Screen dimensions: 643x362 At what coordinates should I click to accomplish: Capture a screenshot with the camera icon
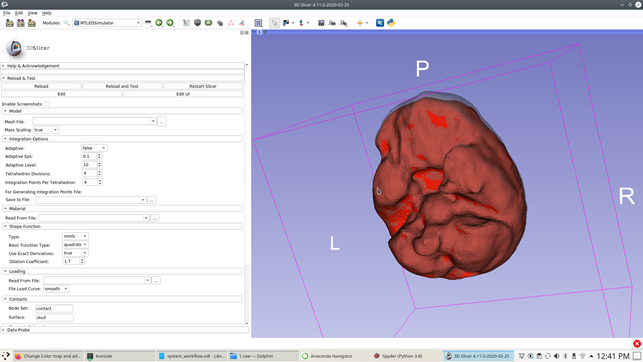[321, 23]
